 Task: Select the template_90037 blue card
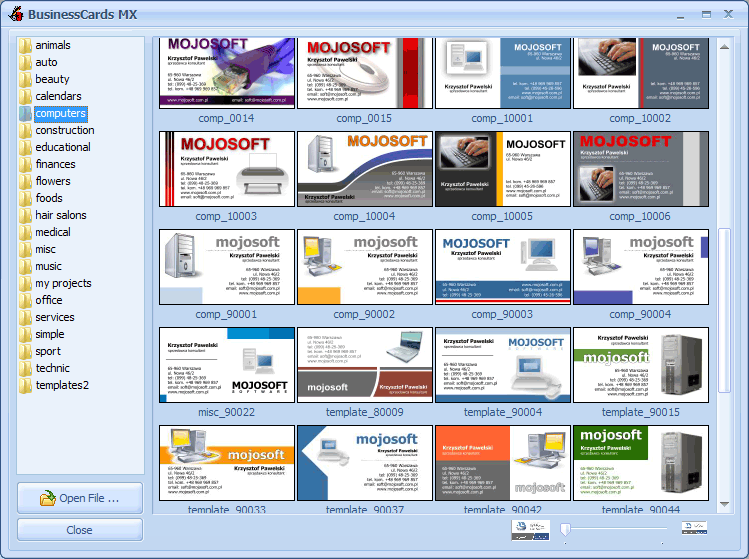click(x=365, y=463)
